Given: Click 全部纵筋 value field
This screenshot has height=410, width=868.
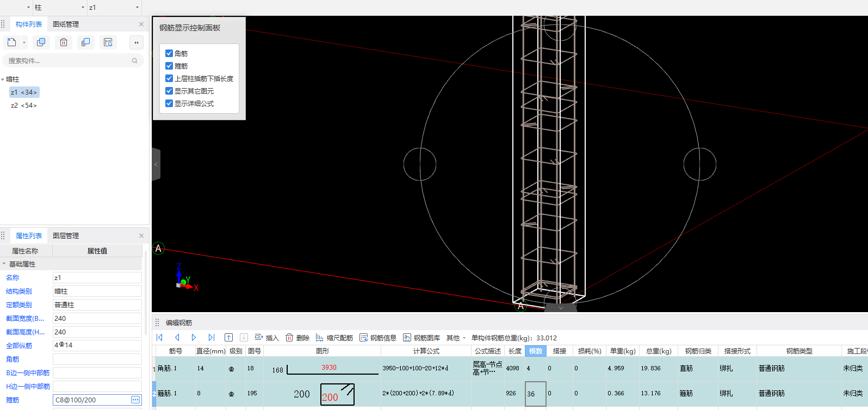Looking at the screenshot, I should coord(97,345).
